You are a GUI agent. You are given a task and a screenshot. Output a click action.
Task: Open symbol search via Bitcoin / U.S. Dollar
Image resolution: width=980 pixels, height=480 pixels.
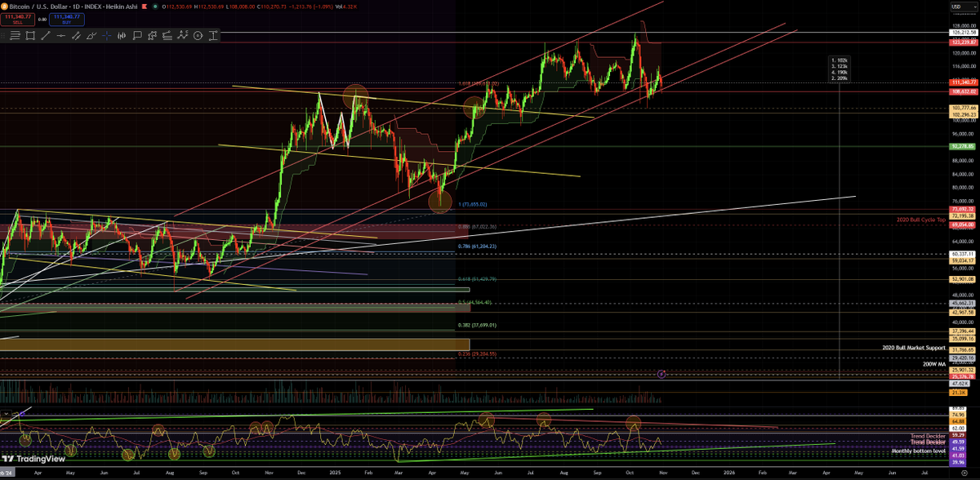click(x=37, y=7)
